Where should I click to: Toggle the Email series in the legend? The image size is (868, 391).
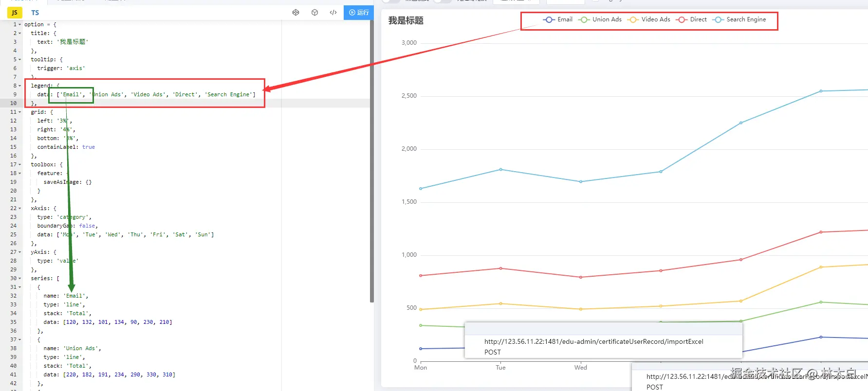click(557, 19)
